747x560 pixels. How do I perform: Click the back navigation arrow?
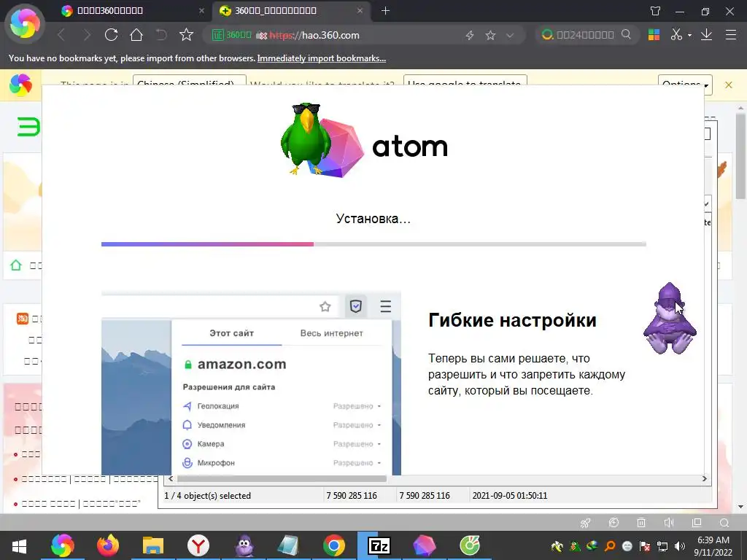(x=61, y=35)
